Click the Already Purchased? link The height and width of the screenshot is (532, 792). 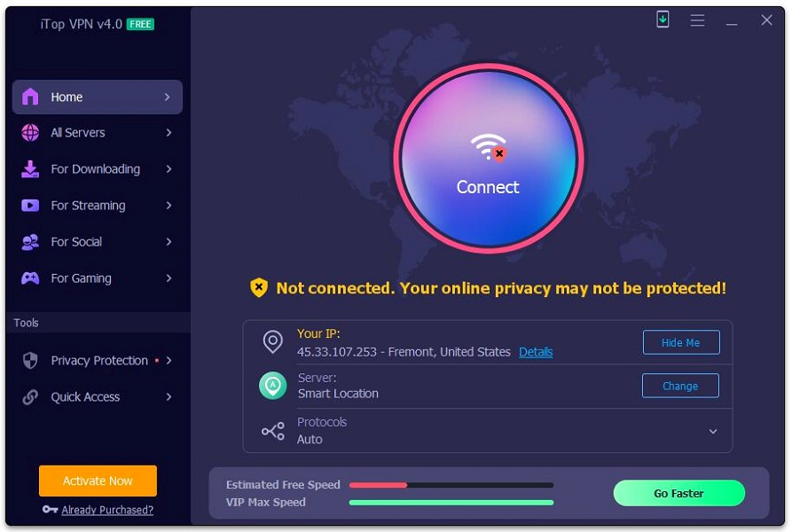107,510
